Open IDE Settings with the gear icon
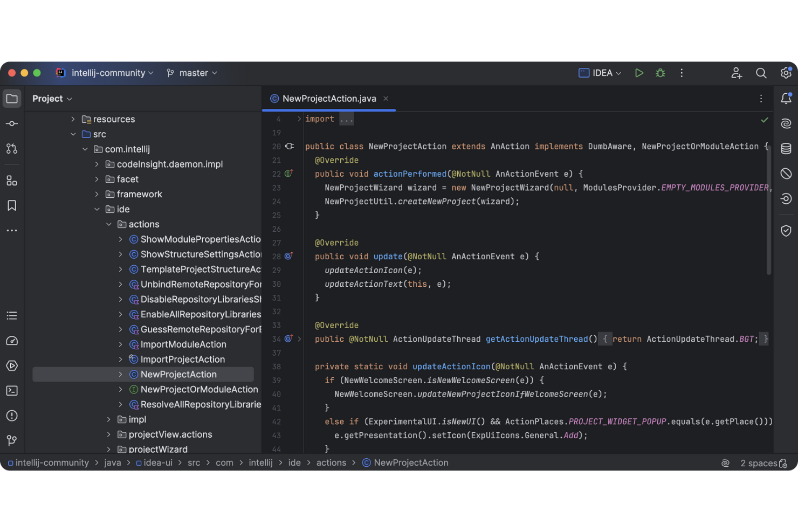 coord(786,73)
